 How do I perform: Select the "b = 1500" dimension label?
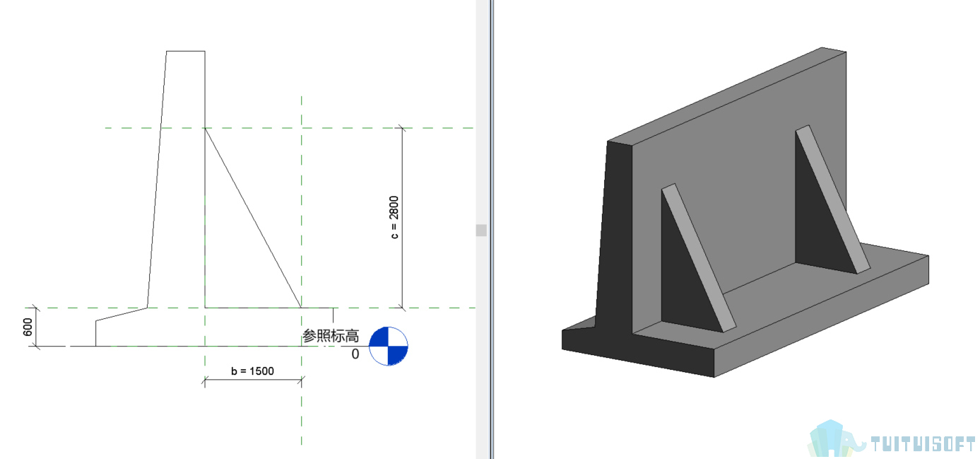tap(252, 371)
